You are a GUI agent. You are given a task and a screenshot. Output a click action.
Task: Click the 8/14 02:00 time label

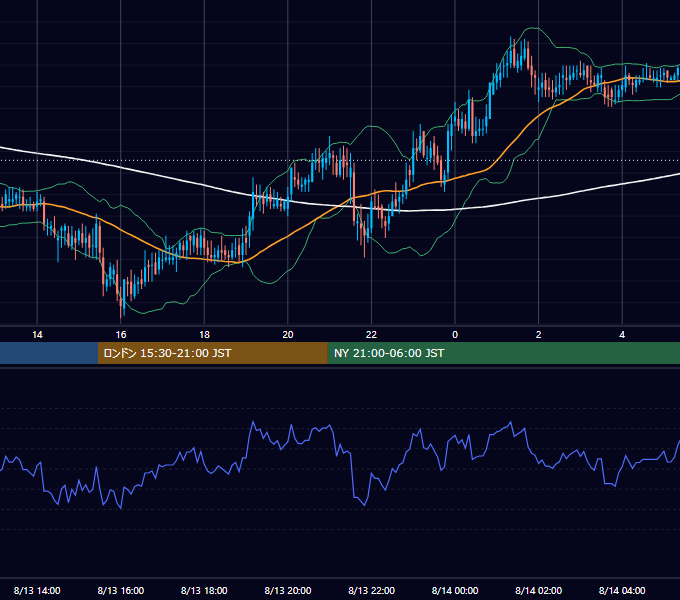click(x=539, y=590)
